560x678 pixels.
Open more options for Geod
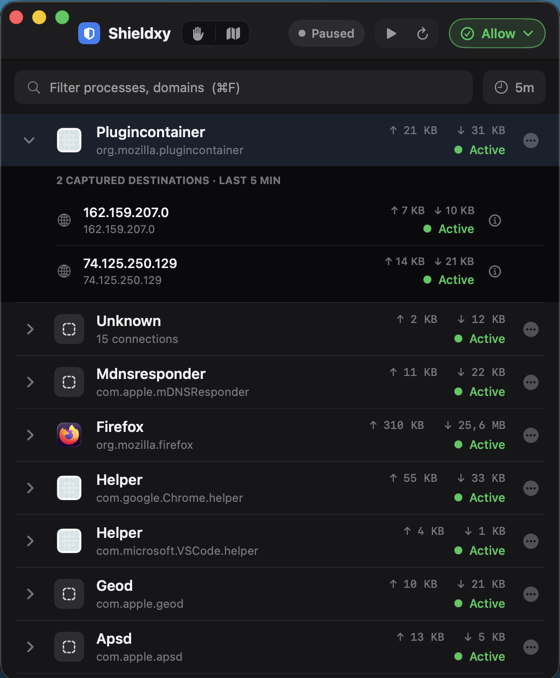point(531,594)
